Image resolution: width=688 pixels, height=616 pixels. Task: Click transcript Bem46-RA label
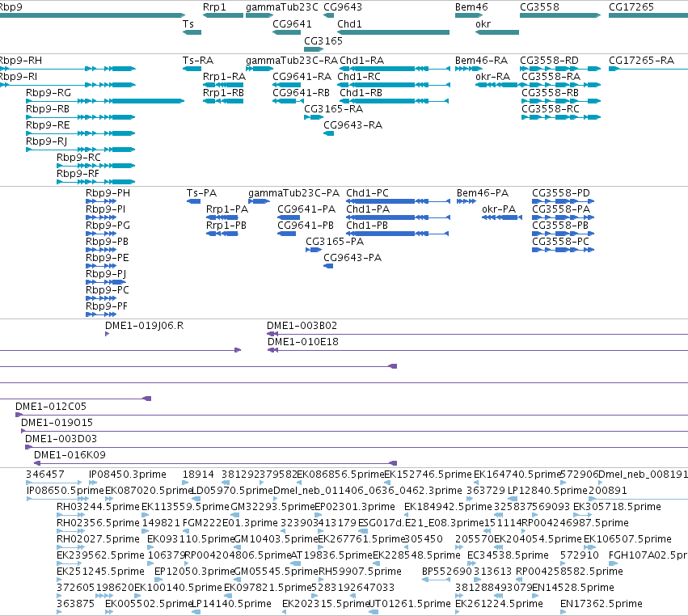pyautogui.click(x=481, y=61)
